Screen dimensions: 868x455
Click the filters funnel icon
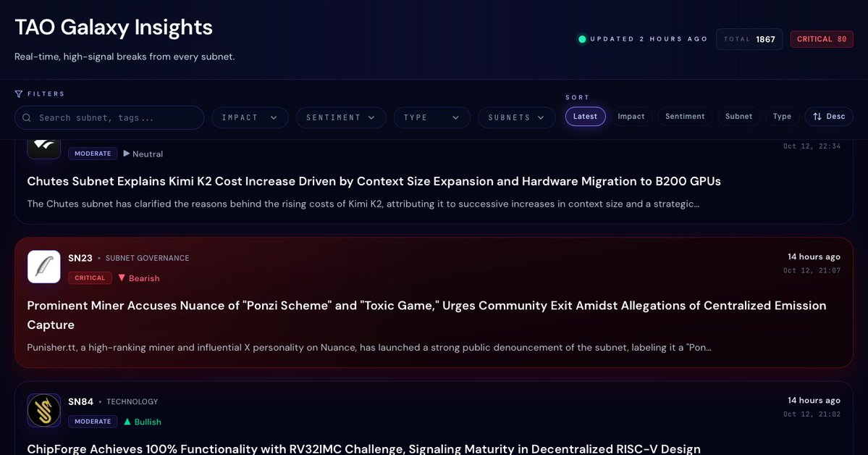(19, 93)
